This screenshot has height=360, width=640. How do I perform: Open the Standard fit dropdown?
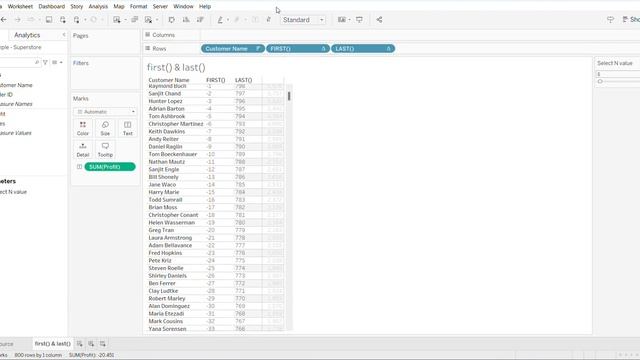tap(303, 20)
